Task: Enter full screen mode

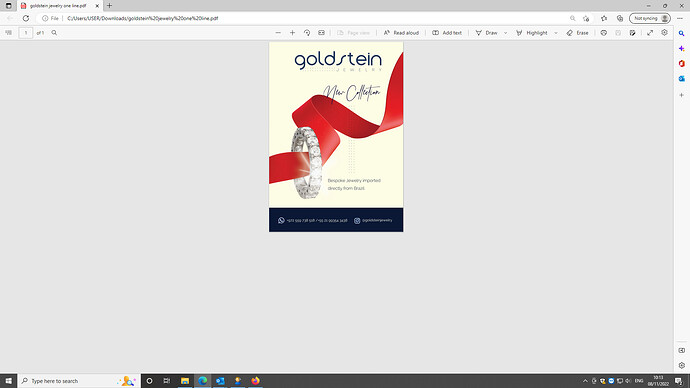Action: pyautogui.click(x=650, y=33)
